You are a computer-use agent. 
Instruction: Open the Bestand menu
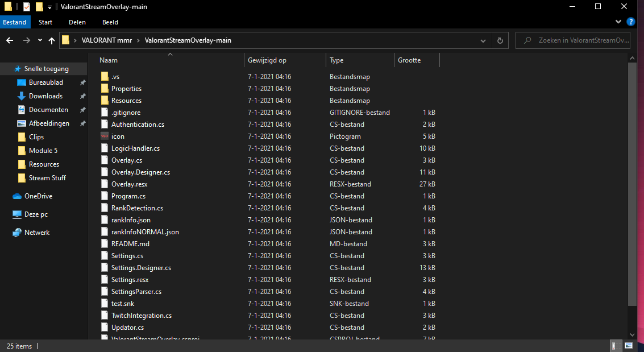click(15, 22)
